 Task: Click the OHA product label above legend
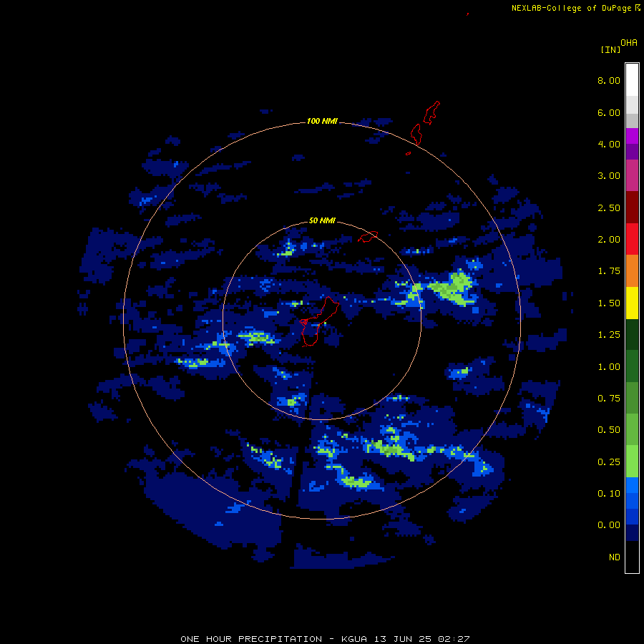[x=629, y=43]
